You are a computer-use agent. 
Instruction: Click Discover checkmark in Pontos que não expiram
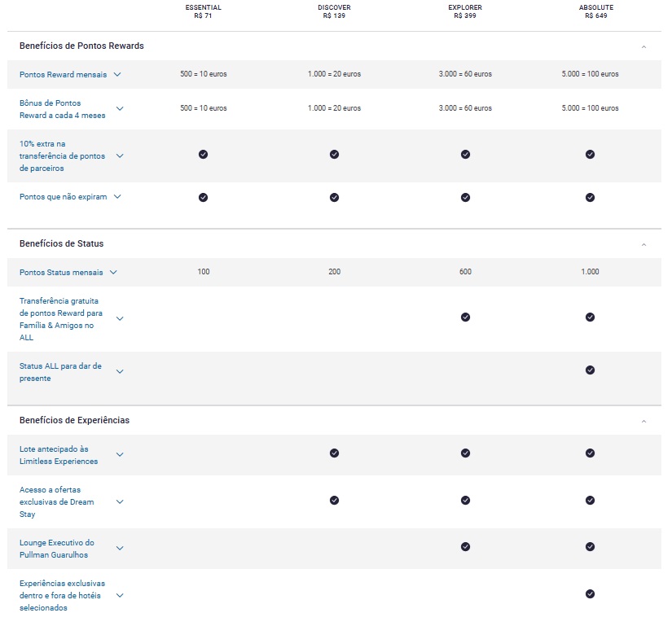click(334, 197)
